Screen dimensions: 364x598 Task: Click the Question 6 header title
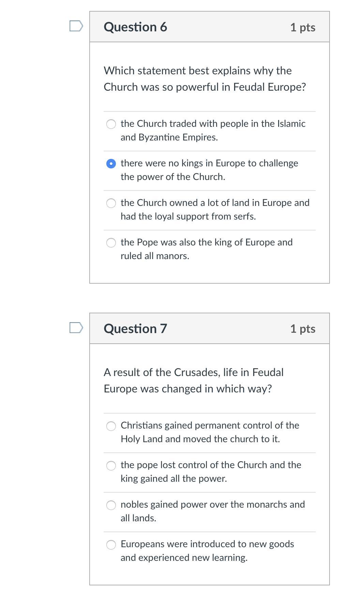click(x=135, y=27)
